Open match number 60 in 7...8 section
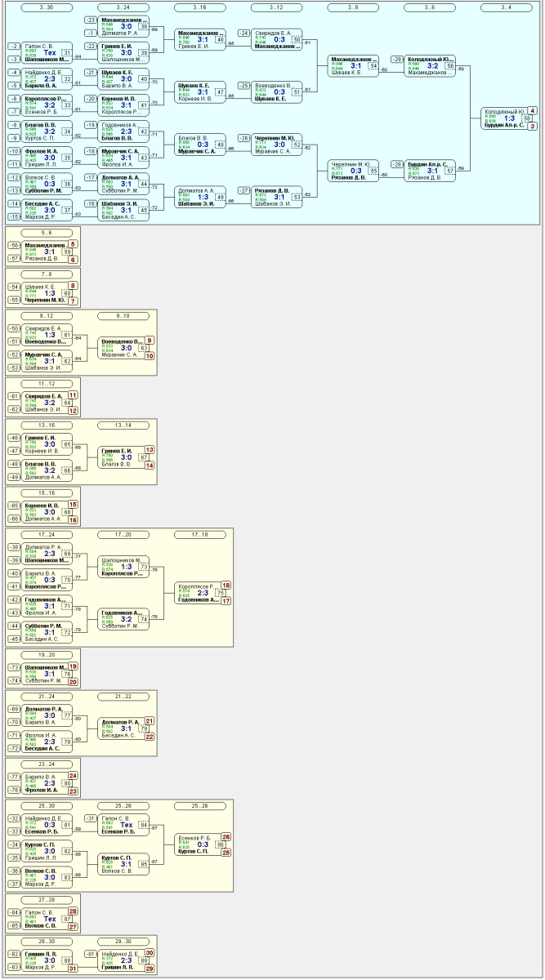The image size is (545, 980). 67,293
